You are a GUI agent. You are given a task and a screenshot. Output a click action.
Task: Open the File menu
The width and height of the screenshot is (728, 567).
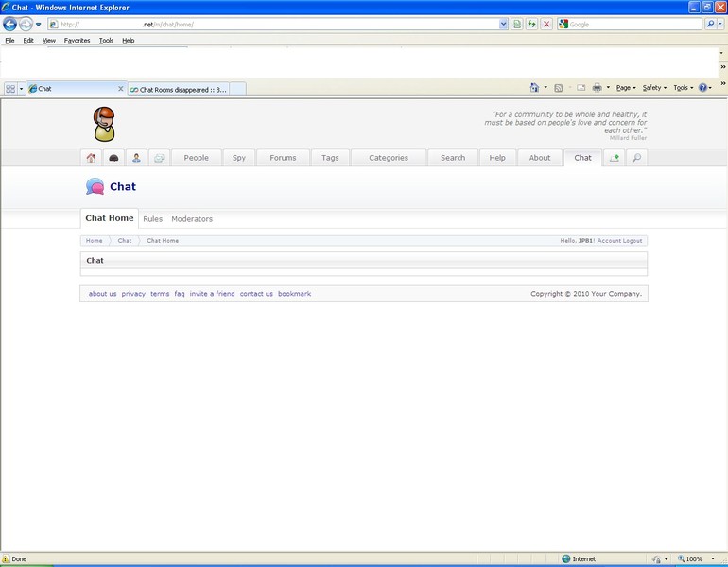(9, 41)
